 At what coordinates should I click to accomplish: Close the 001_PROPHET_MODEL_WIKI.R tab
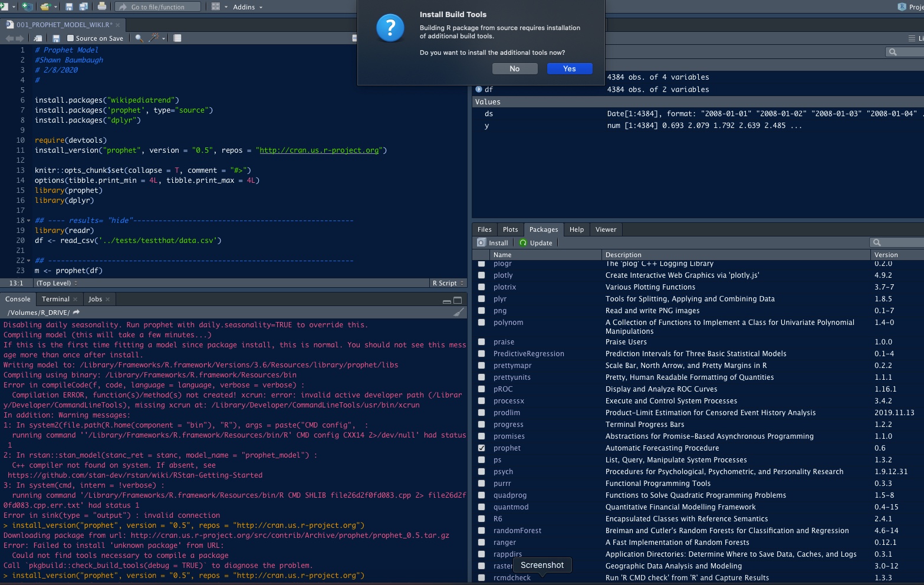coord(117,25)
